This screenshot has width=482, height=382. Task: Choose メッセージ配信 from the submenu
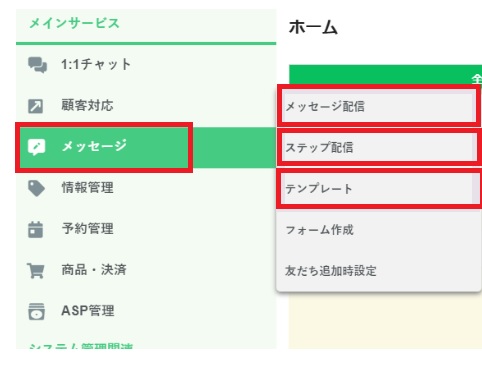379,106
